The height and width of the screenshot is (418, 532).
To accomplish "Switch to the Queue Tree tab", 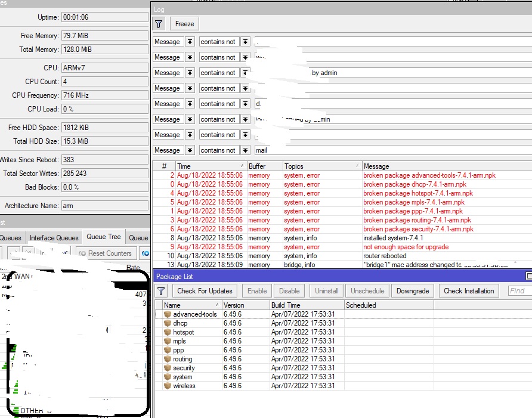I will tap(104, 237).
